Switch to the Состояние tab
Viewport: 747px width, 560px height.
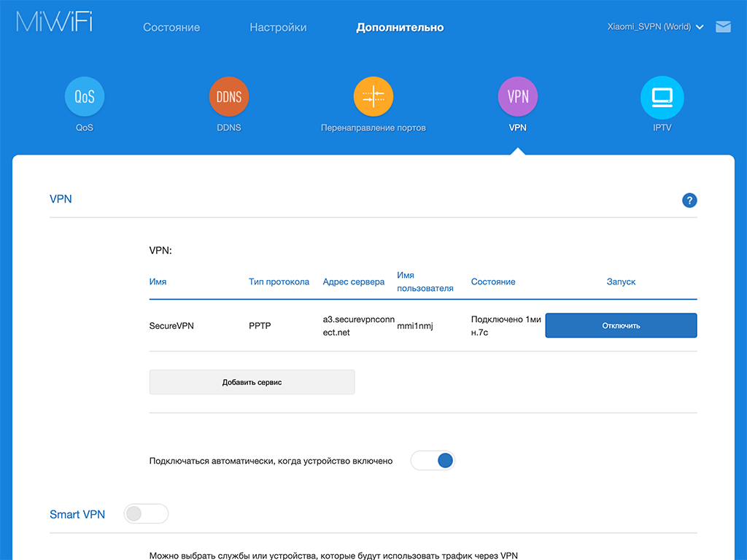point(171,28)
